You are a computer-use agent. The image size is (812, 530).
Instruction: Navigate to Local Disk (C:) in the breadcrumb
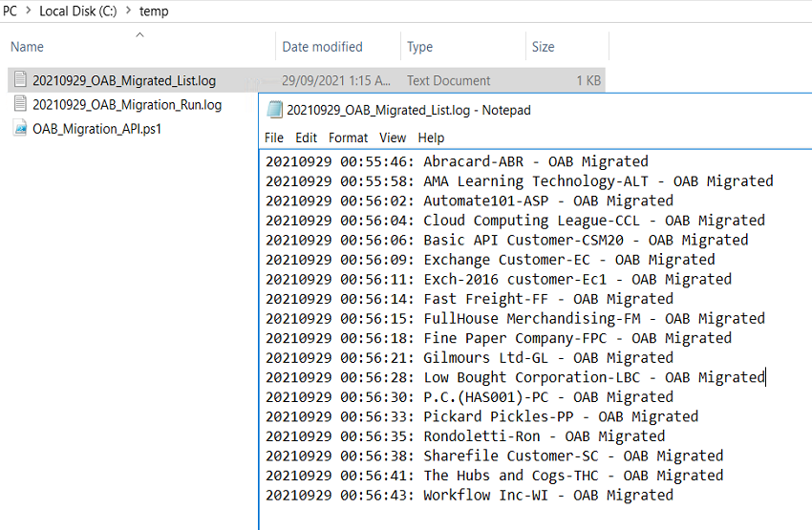coord(76,11)
